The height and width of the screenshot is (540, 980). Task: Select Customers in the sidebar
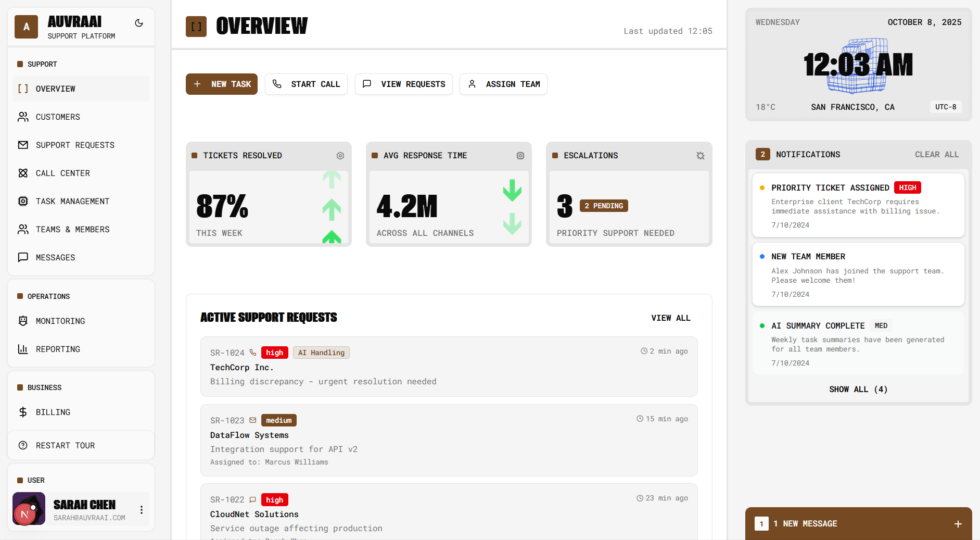click(58, 117)
